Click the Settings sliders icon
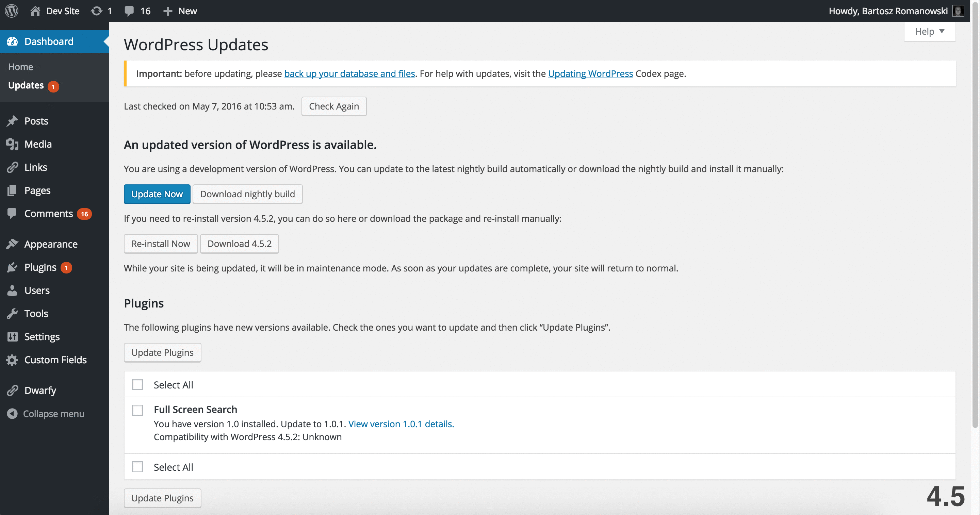Image resolution: width=980 pixels, height=515 pixels. point(12,337)
